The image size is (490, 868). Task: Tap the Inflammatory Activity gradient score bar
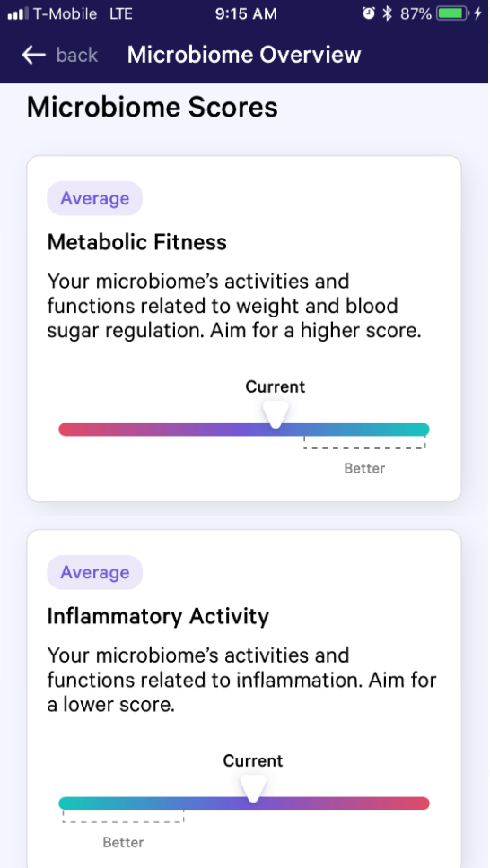pos(244,803)
